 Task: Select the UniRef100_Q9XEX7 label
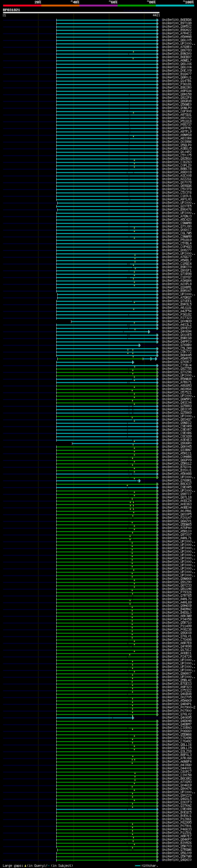click(177, 328)
